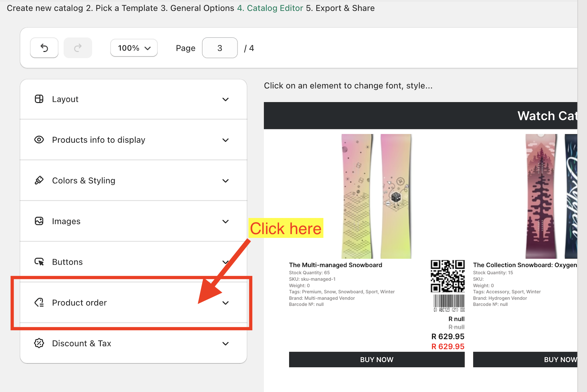The height and width of the screenshot is (392, 587).
Task: Click the page number input field
Action: coord(220,48)
